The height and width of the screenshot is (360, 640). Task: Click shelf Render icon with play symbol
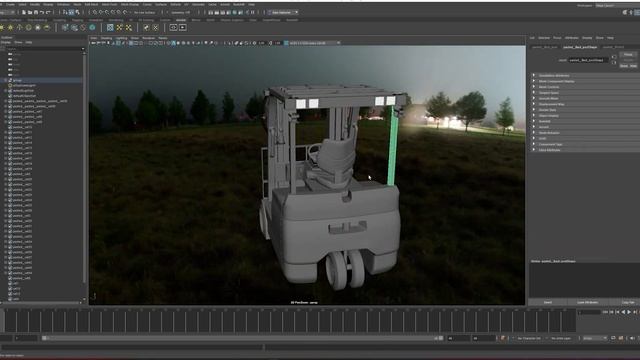tap(183, 28)
